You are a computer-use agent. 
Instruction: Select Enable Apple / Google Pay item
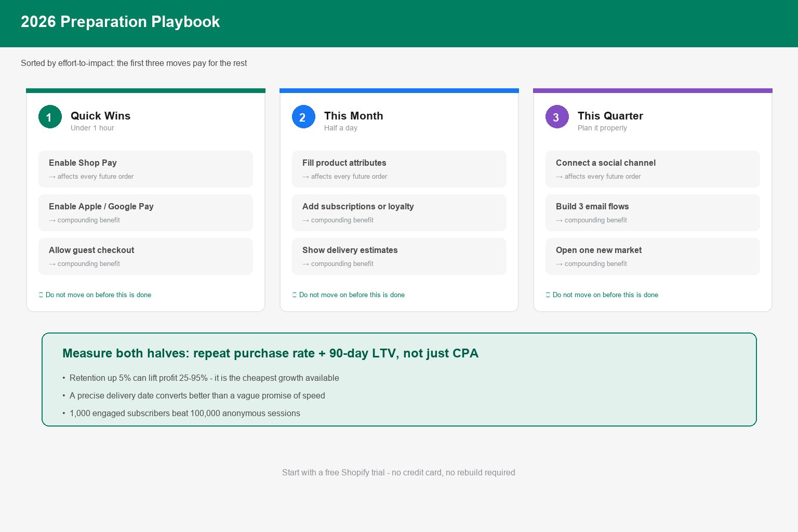(x=145, y=212)
